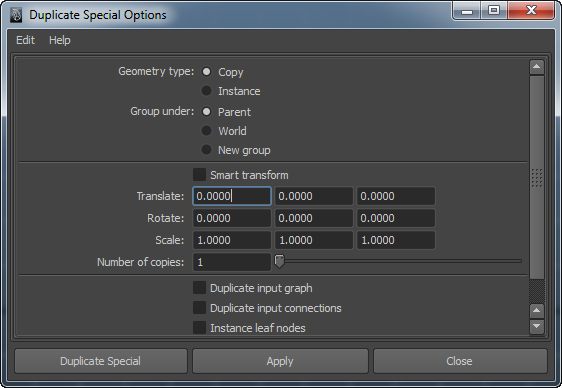Enable Smart transform checkbox
This screenshot has width=562, height=388.
pyautogui.click(x=199, y=175)
